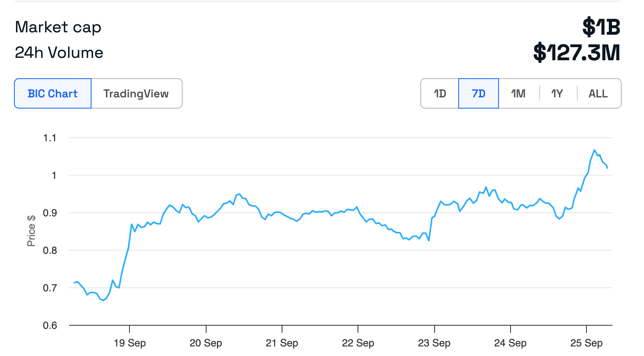Click the 23 Sep axis label
Image resolution: width=644 pixels, height=356 pixels.
click(434, 343)
